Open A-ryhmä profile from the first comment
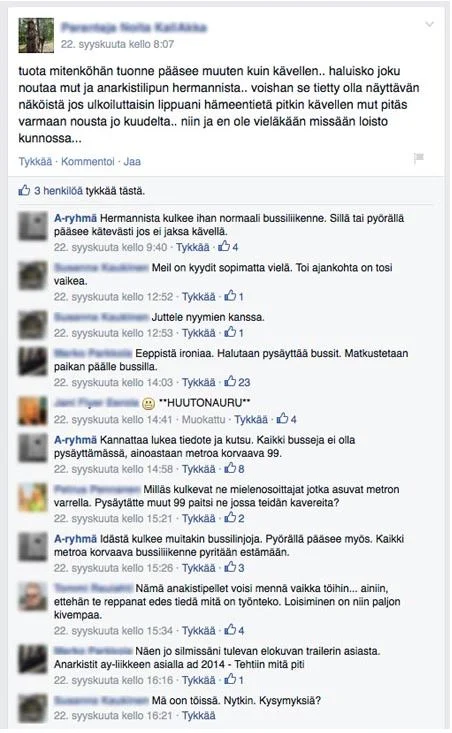 click(75, 218)
